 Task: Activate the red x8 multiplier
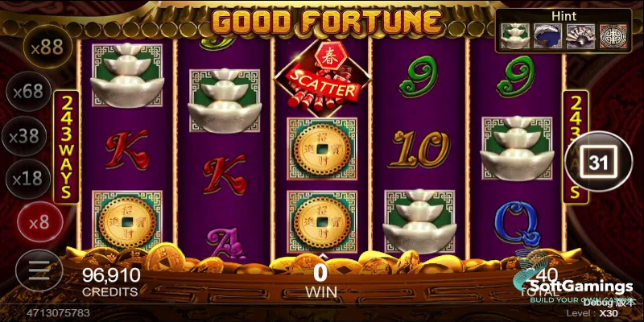click(x=39, y=223)
